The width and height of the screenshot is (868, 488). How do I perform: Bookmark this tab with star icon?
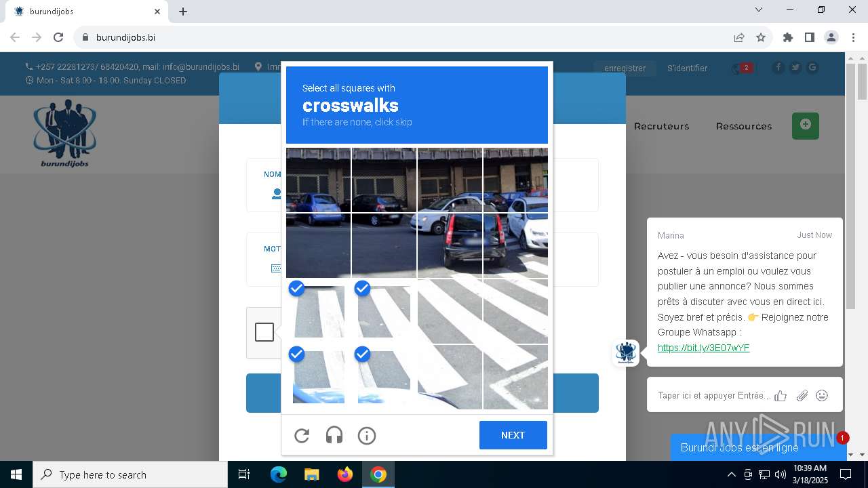[x=761, y=37]
